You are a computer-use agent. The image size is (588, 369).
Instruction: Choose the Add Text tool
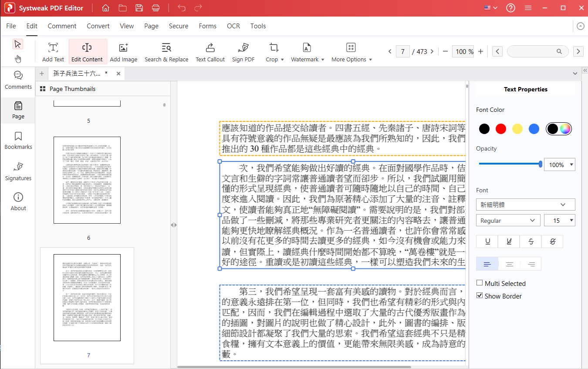(x=53, y=52)
